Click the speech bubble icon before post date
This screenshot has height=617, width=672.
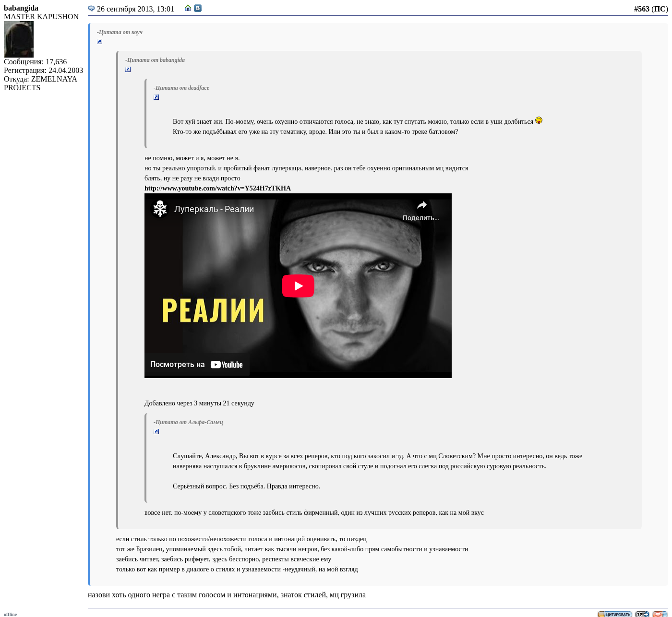(91, 9)
